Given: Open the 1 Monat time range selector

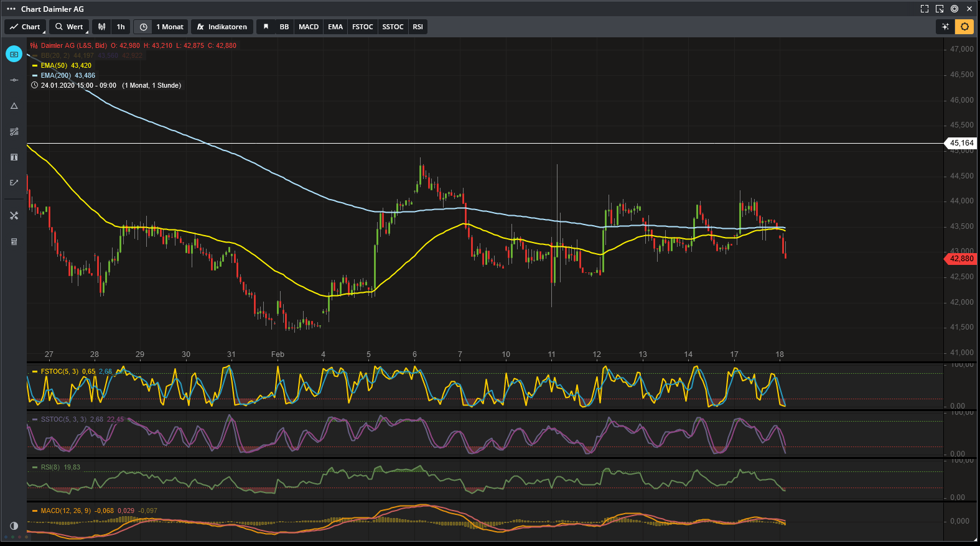Looking at the screenshot, I should 169,27.
